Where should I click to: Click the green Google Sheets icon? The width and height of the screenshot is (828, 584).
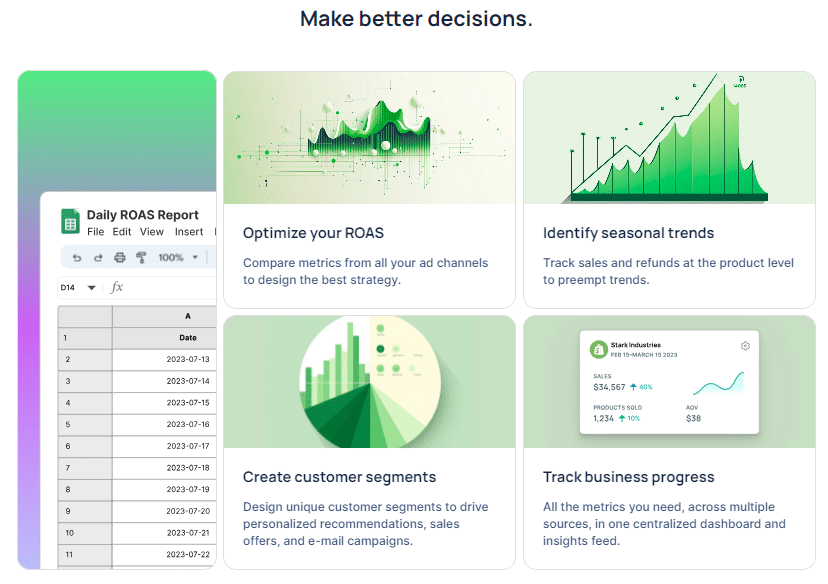[70, 221]
